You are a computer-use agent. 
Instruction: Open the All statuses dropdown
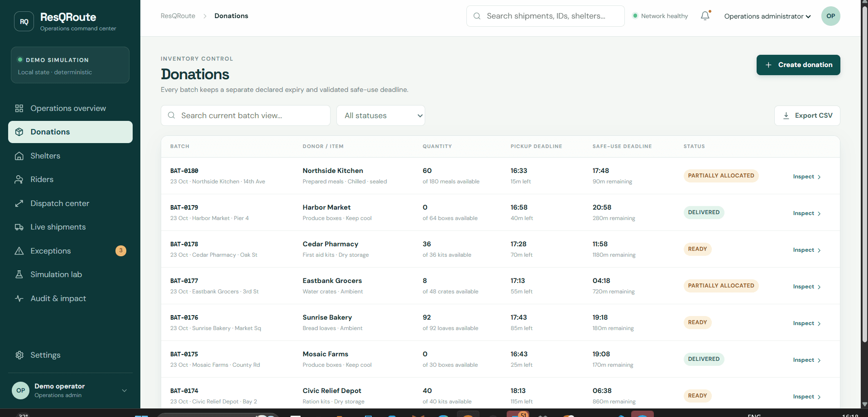pyautogui.click(x=381, y=115)
